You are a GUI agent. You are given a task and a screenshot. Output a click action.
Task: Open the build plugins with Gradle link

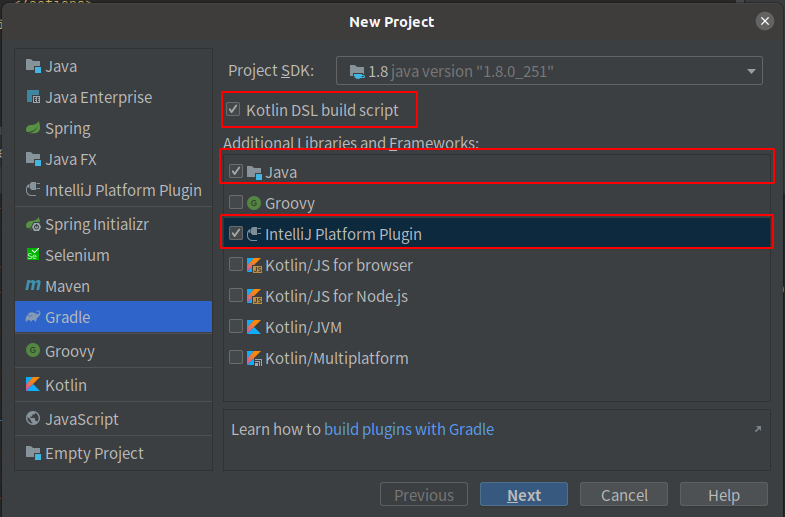409,429
